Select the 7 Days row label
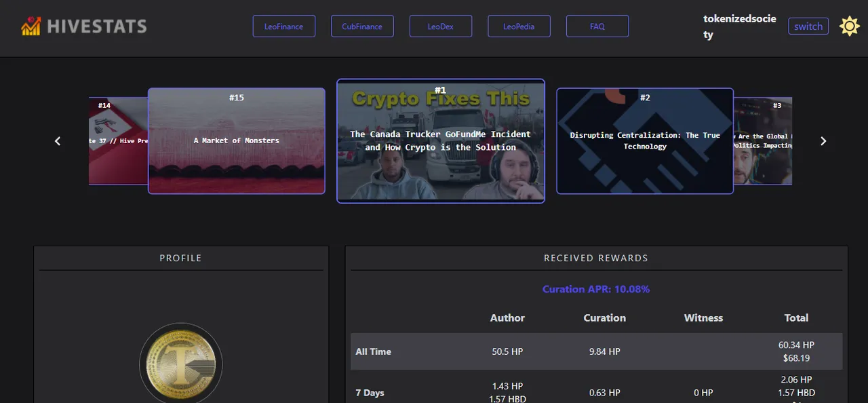This screenshot has width=868, height=403. [370, 393]
